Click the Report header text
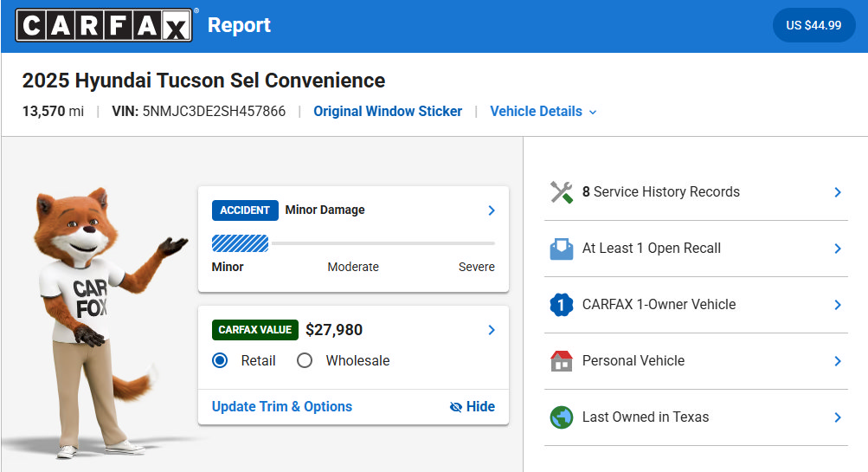 pos(239,25)
